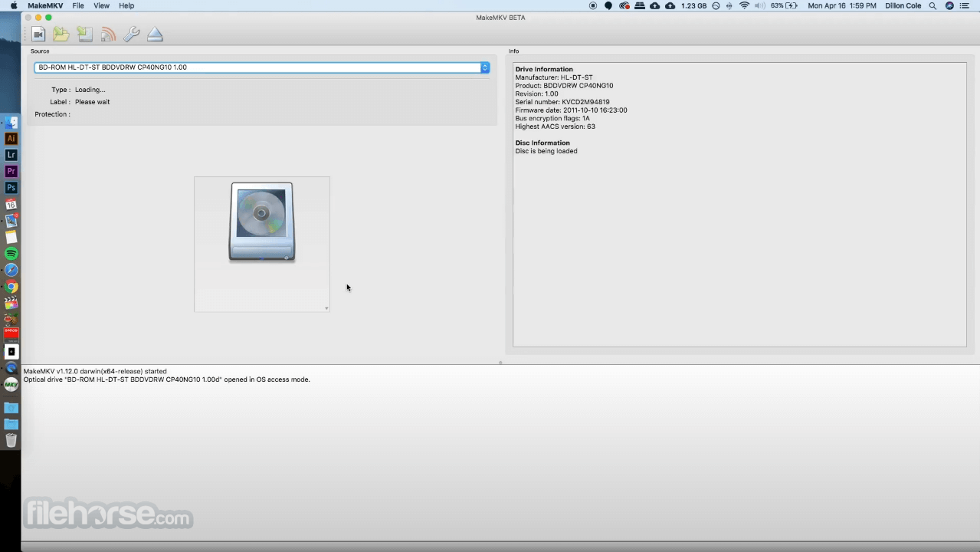Open the Trash in the dock
980x552 pixels.
click(11, 440)
